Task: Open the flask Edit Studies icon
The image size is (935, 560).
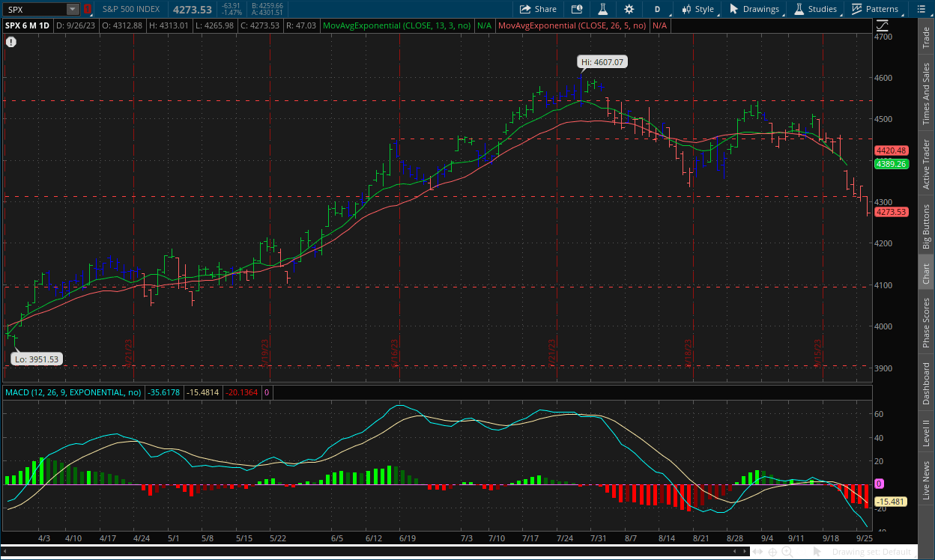Action: tap(602, 9)
